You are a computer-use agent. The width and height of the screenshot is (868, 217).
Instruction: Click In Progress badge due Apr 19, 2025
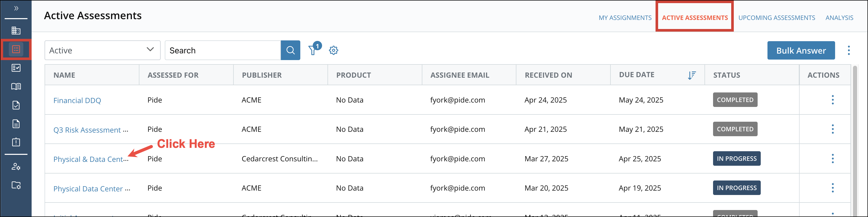coord(737,188)
